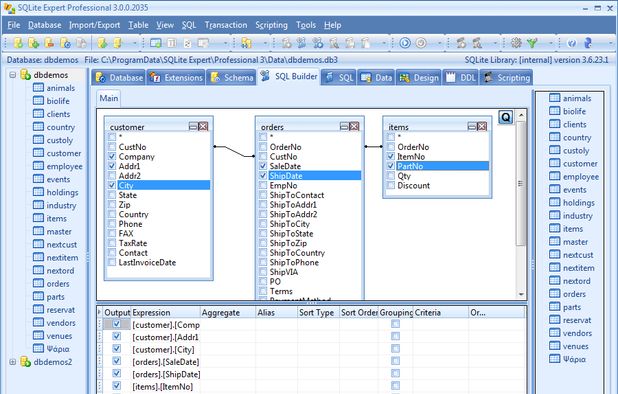
Task: Click the green funnel filter icon
Action: [x=532, y=43]
